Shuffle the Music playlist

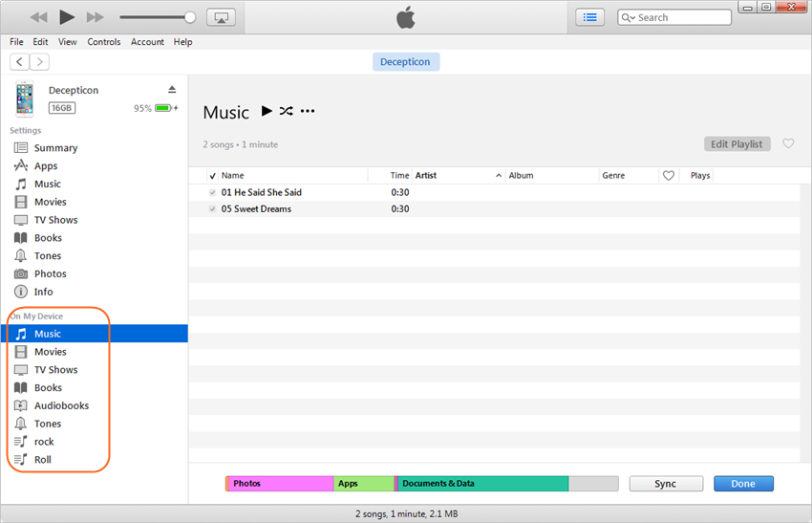pyautogui.click(x=286, y=112)
